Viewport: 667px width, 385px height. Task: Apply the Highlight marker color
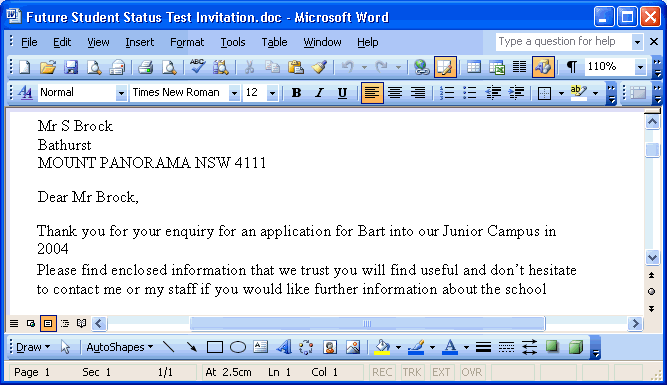(579, 93)
